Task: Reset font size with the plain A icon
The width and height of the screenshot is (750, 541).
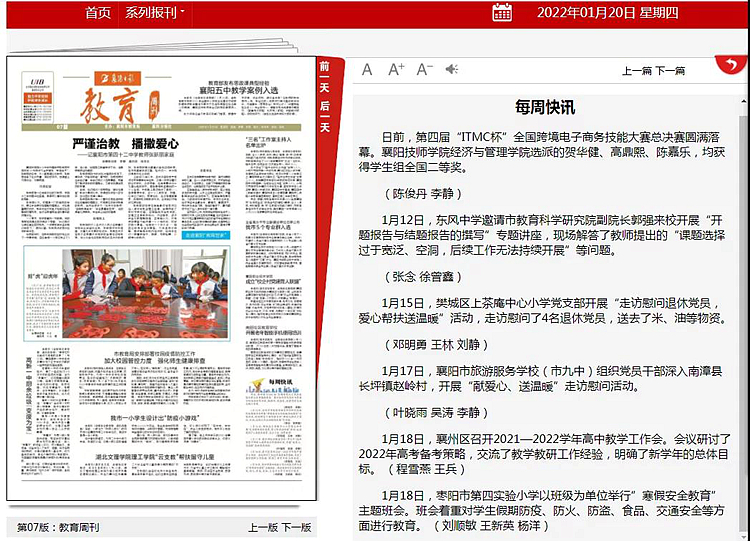Action: coord(367,70)
